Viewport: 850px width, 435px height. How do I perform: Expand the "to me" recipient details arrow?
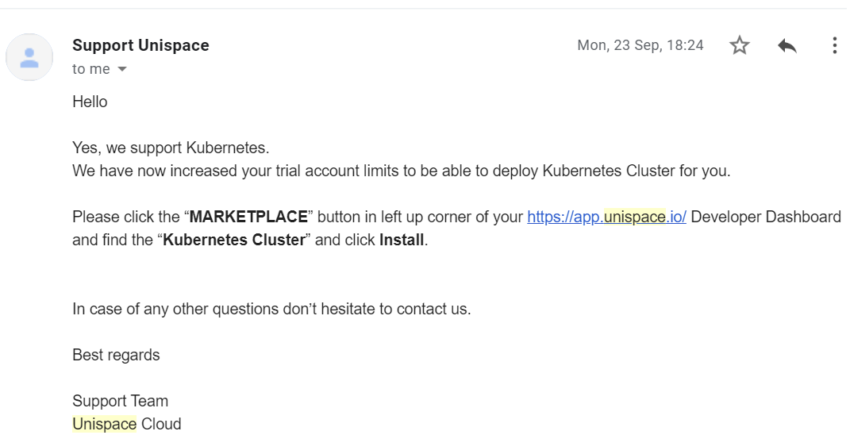[x=122, y=69]
